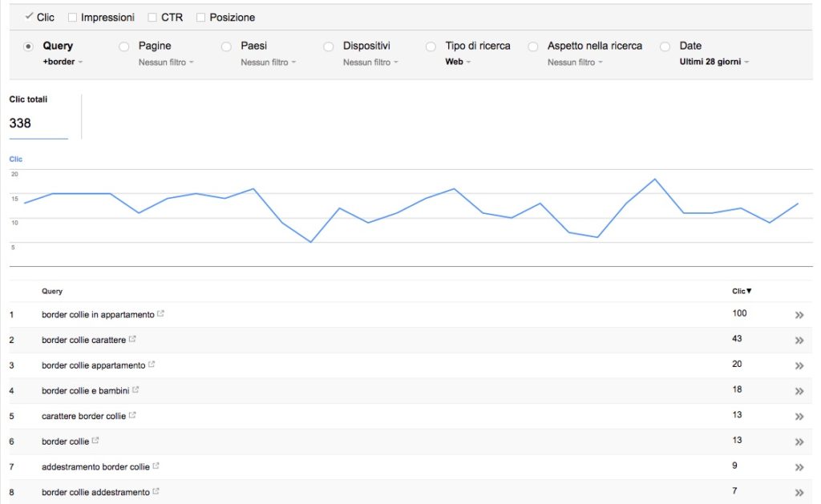The height and width of the screenshot is (504, 821).
Task: Open Aspetto nella ricerca 'Nessun filtro' dropdown
Action: 576,62
